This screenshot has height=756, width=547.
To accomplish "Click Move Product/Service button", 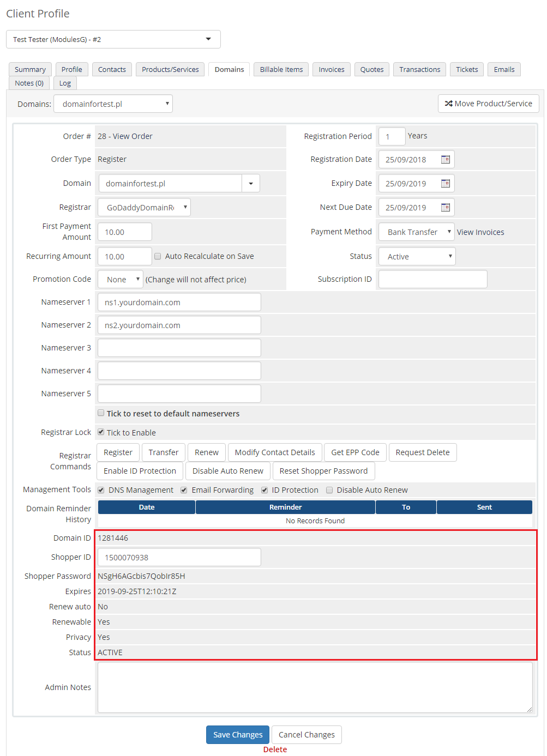I will pos(489,104).
